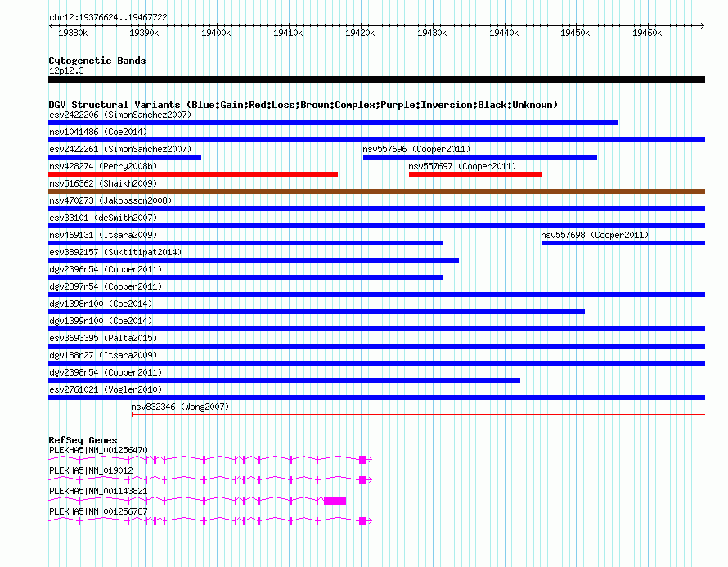
Task: Click the blue nsv557698 gain bar
Action: coord(623,243)
